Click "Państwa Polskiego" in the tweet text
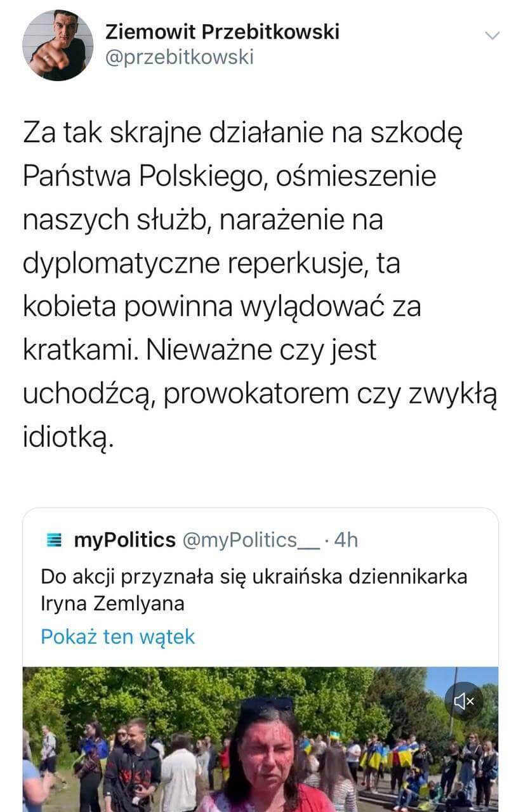Viewport: 521px width, 812px height. coord(137,176)
